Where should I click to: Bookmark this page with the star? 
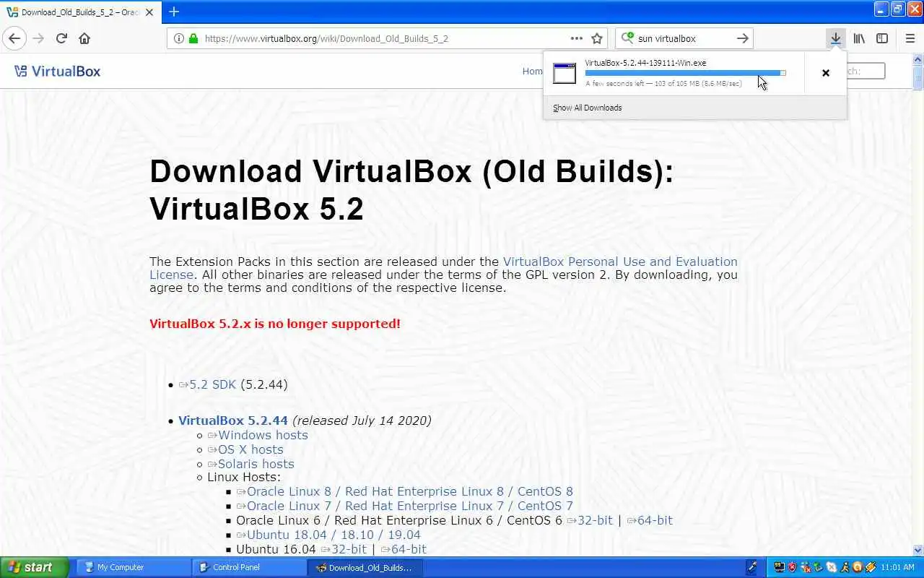tap(597, 38)
